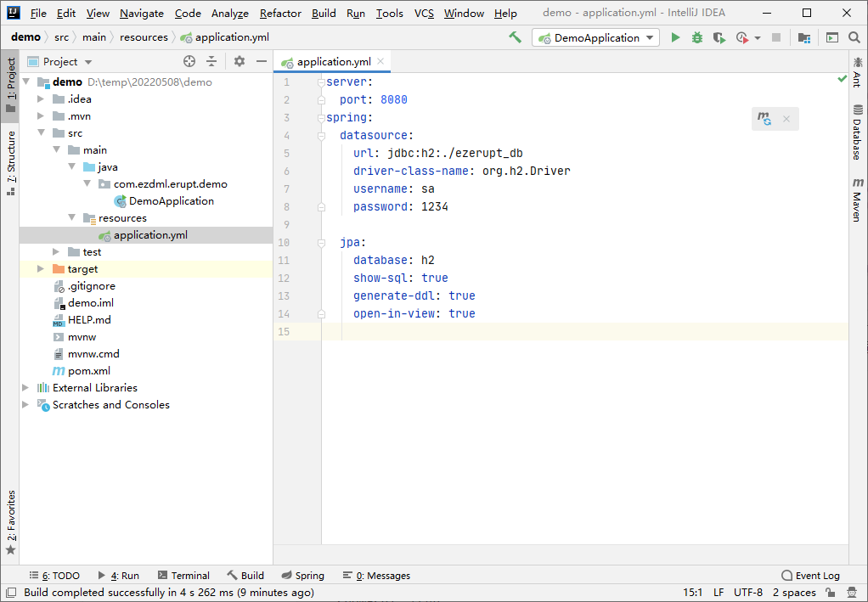Open the Terminal tool window
Image resolution: width=868 pixels, height=602 pixels.
point(183,576)
